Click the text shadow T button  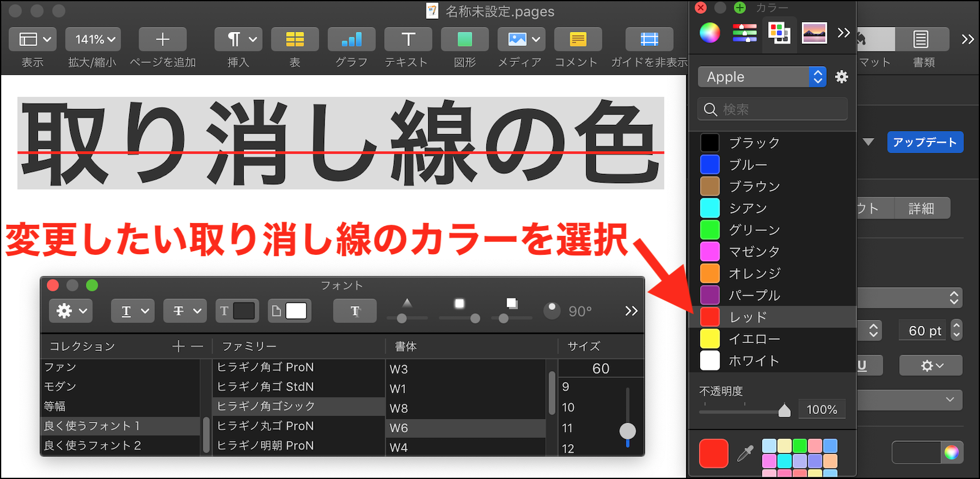click(x=355, y=311)
